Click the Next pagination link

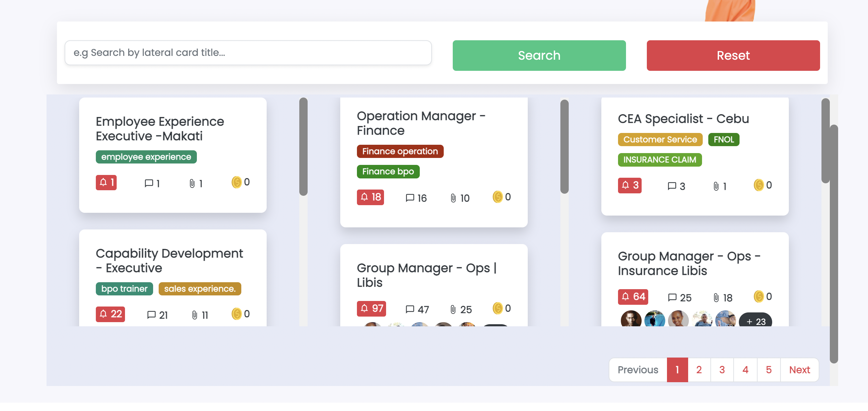[799, 370]
